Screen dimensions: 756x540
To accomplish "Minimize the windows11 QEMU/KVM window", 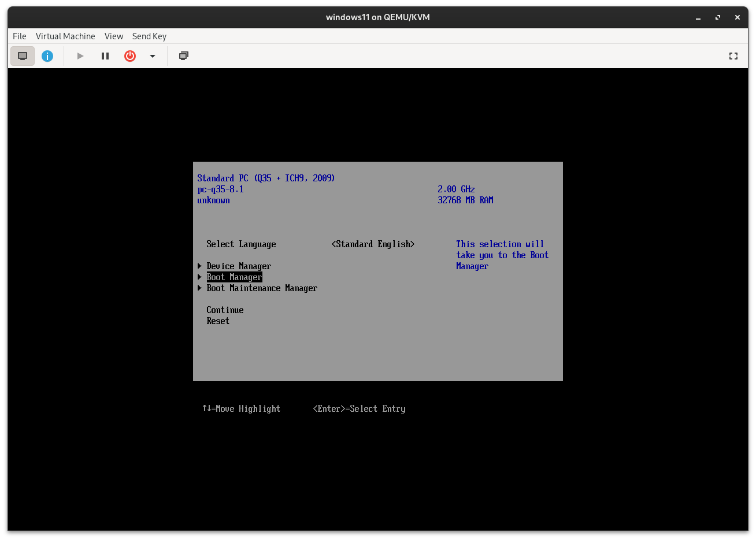I will [x=698, y=17].
